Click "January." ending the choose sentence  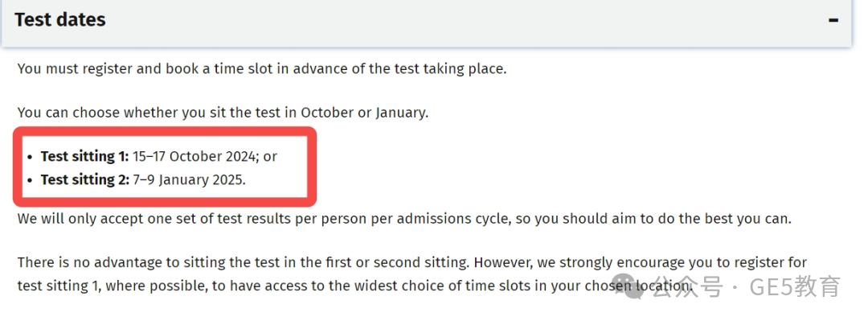click(402, 113)
